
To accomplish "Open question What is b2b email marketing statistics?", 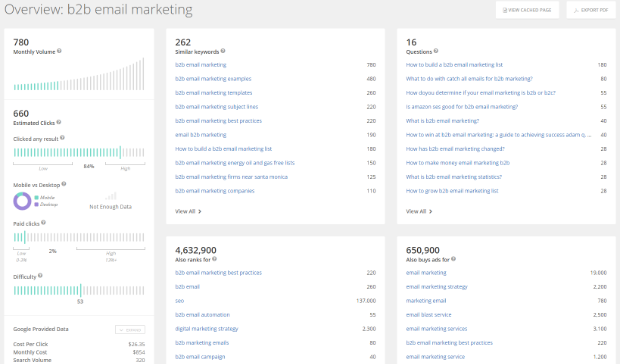I will [454, 177].
